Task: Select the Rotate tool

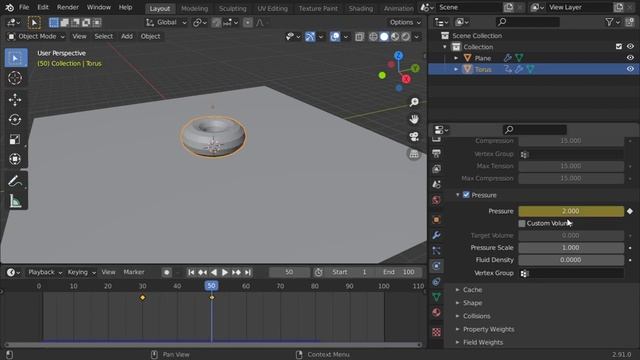Action: [x=16, y=120]
